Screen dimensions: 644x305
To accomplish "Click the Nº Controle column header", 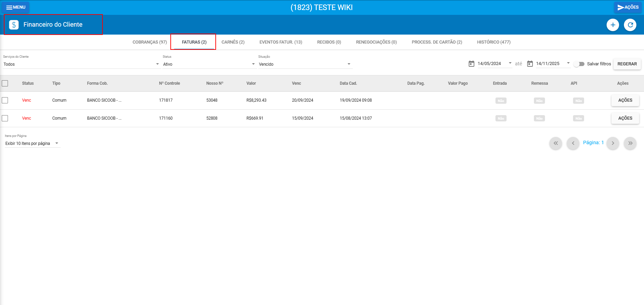I will coord(169,83).
